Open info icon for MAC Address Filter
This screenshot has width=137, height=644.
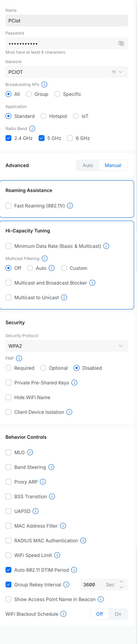tap(63, 526)
